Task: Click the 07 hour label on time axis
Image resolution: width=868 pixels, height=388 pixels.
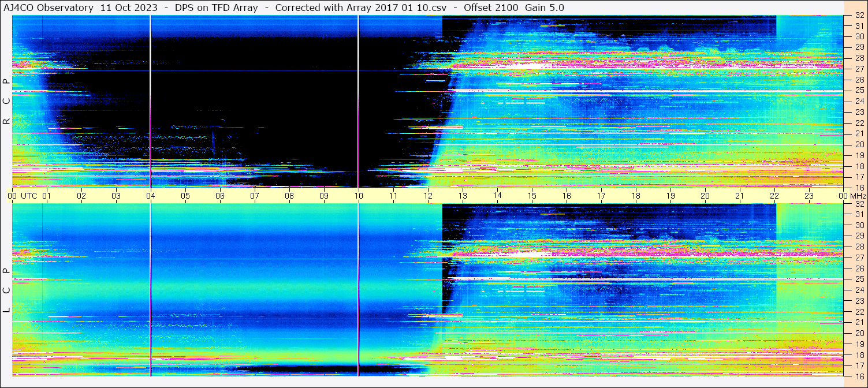Action: pos(255,196)
